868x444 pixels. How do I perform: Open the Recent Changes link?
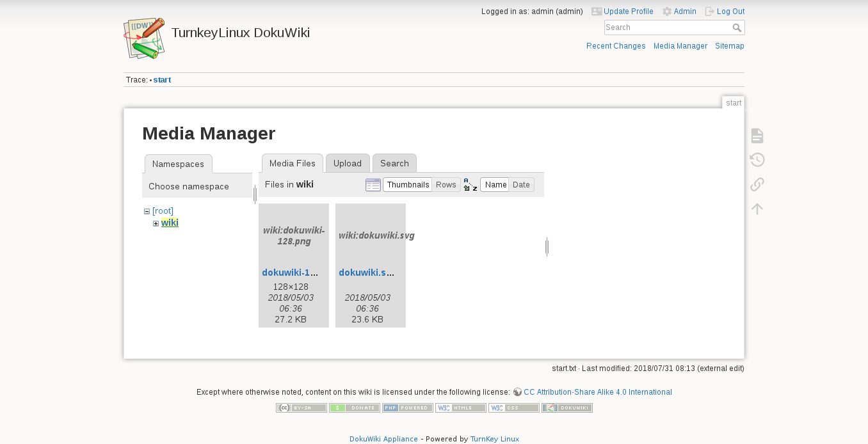pyautogui.click(x=616, y=46)
